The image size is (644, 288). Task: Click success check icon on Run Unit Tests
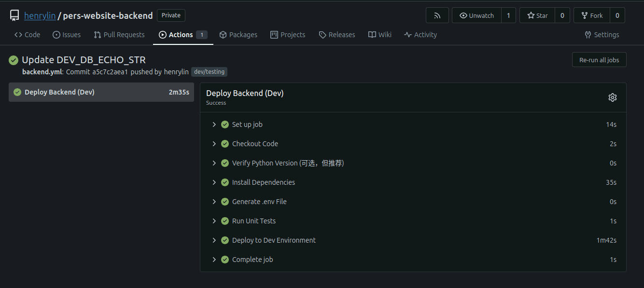click(x=225, y=221)
